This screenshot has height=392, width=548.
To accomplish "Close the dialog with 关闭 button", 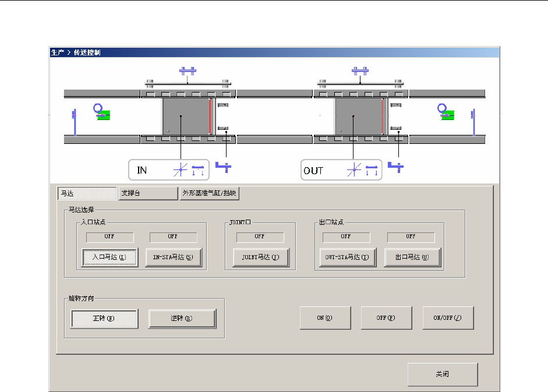I will (443, 374).
